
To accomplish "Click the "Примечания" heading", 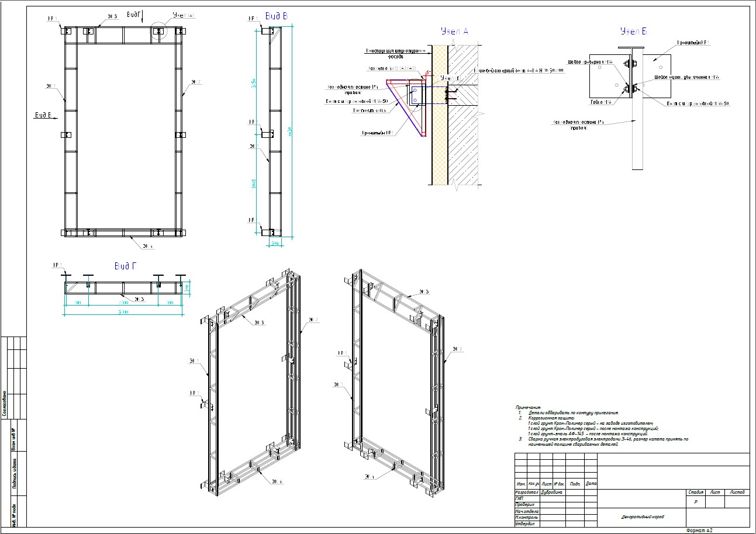I will tap(529, 407).
